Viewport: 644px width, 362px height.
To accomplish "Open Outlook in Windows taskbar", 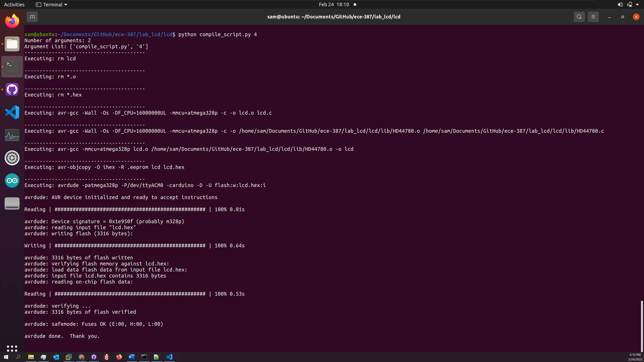I will tap(56, 357).
